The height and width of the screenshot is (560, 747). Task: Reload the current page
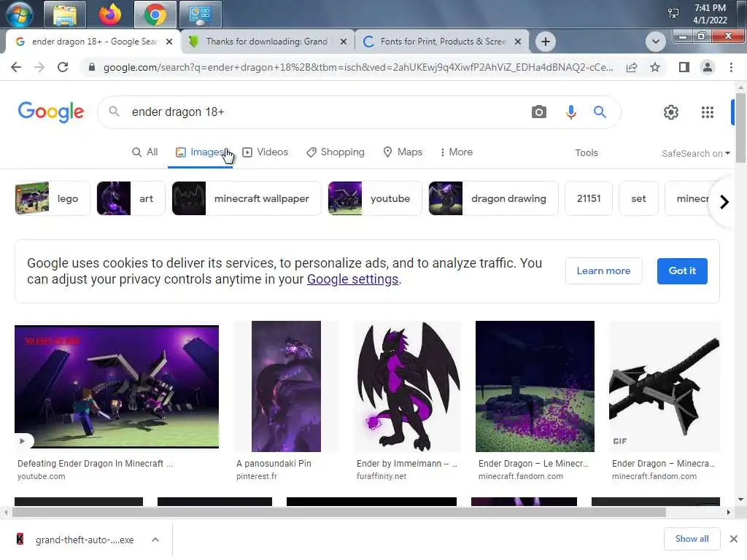tap(63, 67)
